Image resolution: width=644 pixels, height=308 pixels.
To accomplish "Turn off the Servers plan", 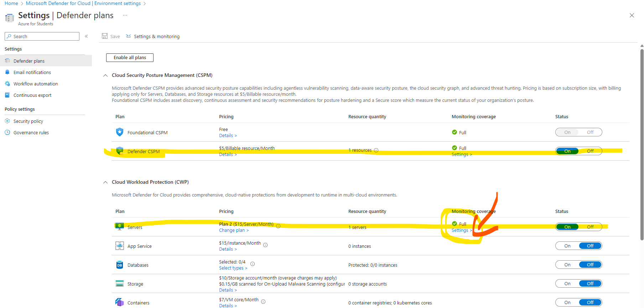I will 590,227.
